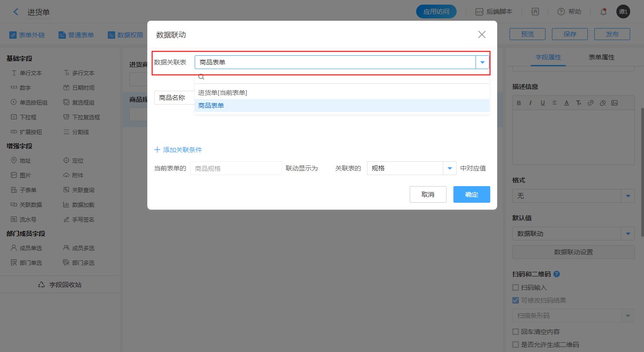
Task: Click the insert image icon in description editor
Action: 615,103
